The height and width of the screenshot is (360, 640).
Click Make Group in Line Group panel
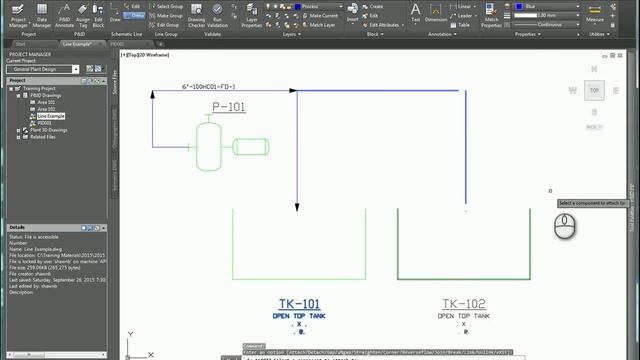pos(166,16)
